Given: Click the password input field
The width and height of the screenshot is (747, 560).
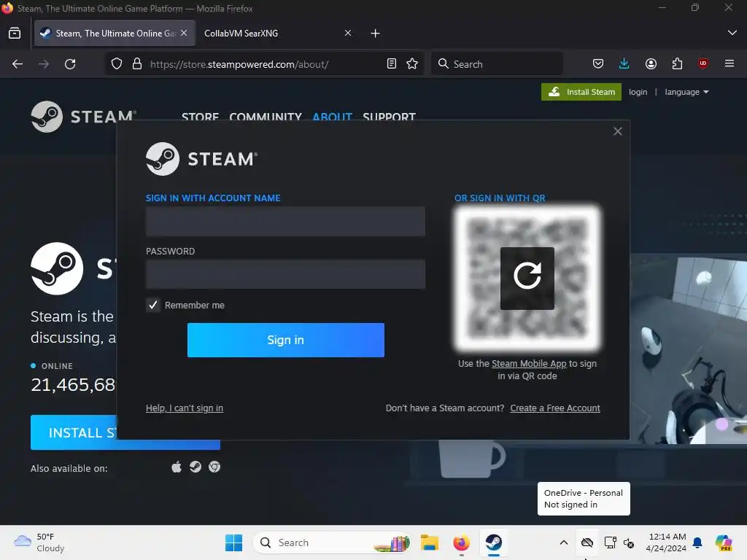Looking at the screenshot, I should [285, 274].
